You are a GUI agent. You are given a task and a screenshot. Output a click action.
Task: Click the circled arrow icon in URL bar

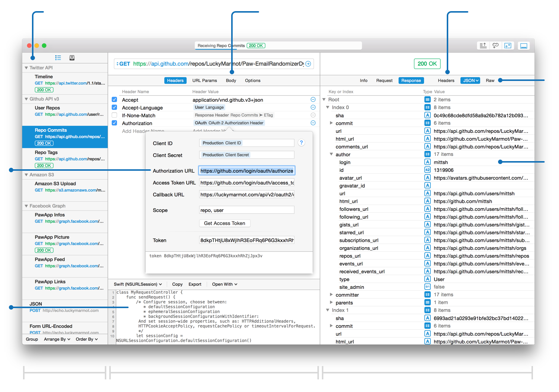[x=308, y=64]
